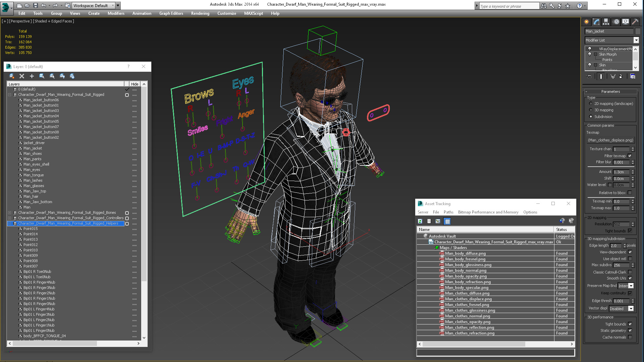
Task: Open the Graph Editors menu
Action: click(x=171, y=13)
